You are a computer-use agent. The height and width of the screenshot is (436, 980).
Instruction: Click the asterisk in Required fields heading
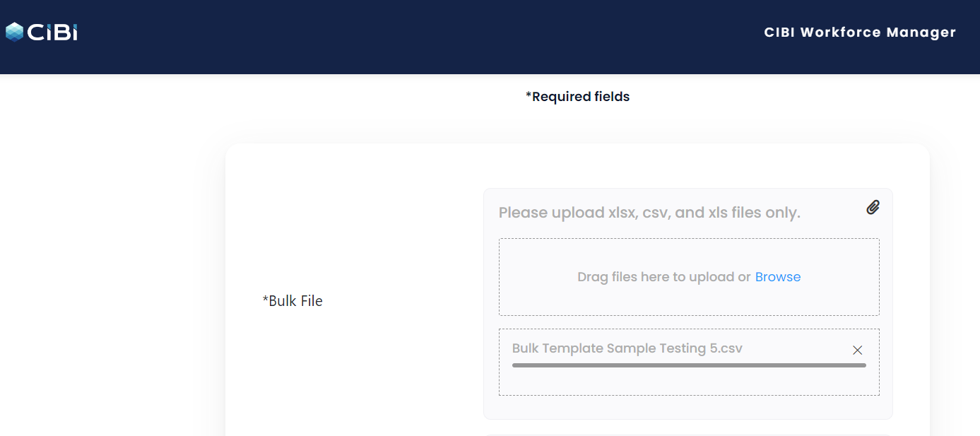click(529, 95)
